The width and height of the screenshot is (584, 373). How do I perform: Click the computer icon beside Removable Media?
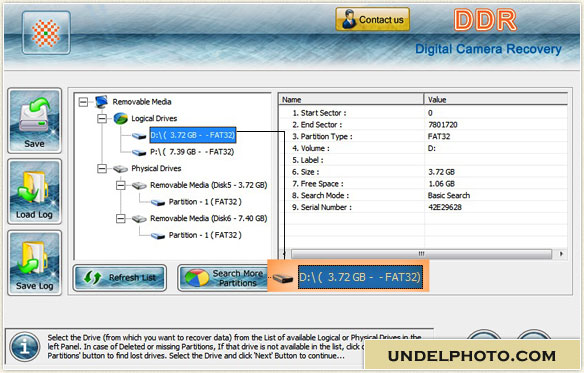point(101,101)
